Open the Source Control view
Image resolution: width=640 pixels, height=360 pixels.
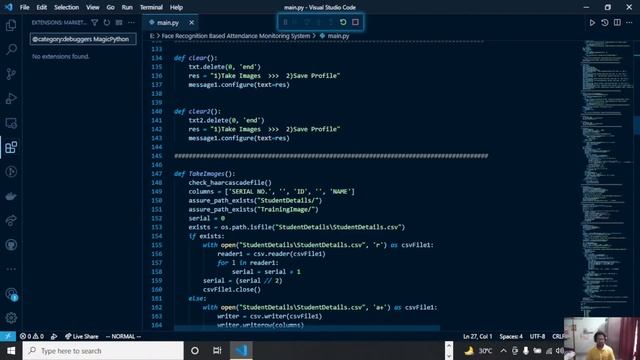pos(11,74)
